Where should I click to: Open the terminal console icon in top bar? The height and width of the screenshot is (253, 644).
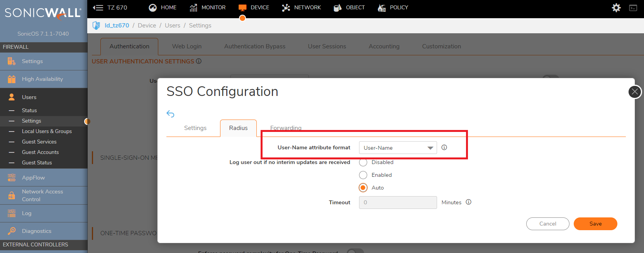[x=633, y=8]
